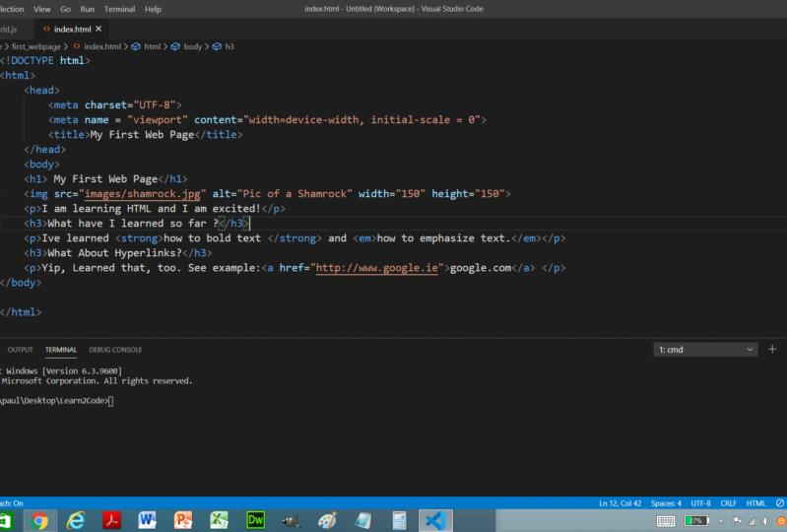Open the Terminal menu

[119, 9]
